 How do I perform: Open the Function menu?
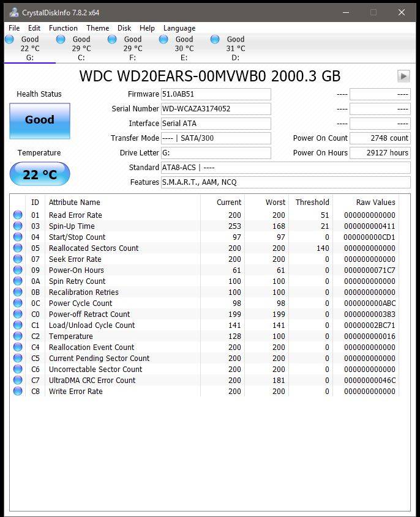pos(63,28)
